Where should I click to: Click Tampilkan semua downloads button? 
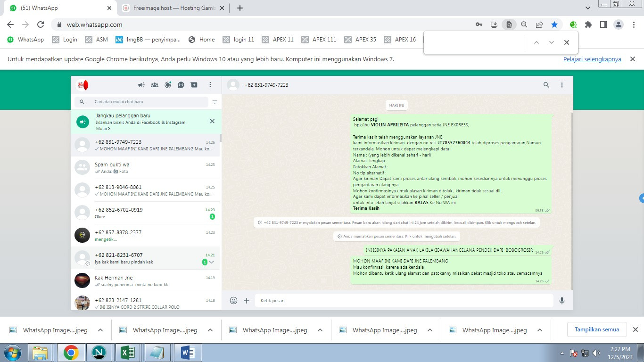[597, 329]
